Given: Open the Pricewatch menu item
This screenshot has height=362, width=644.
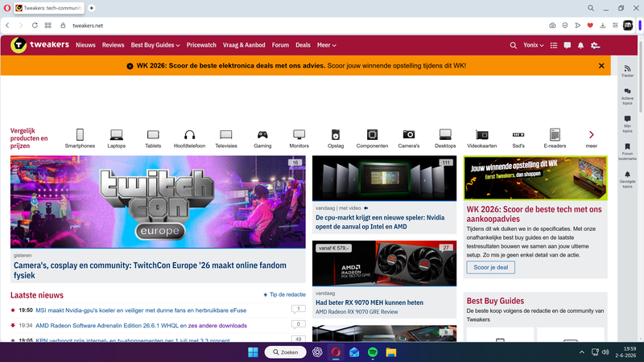Looking at the screenshot, I should coord(201,45).
